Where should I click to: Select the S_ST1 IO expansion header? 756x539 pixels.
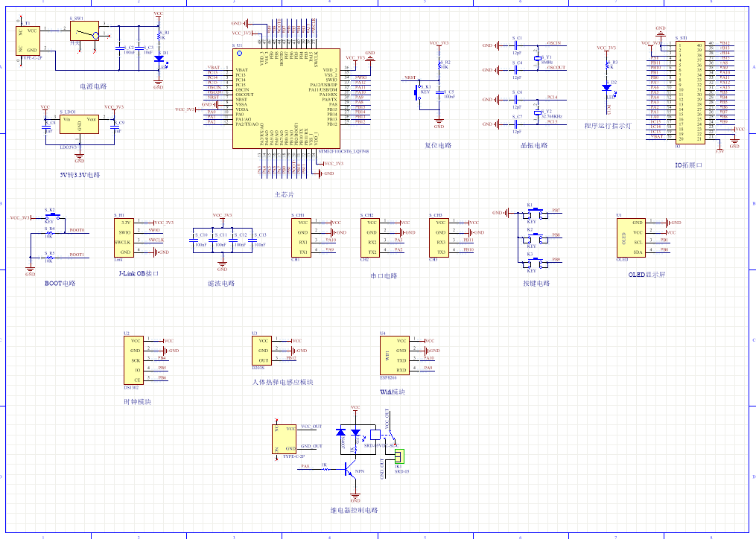(x=690, y=92)
